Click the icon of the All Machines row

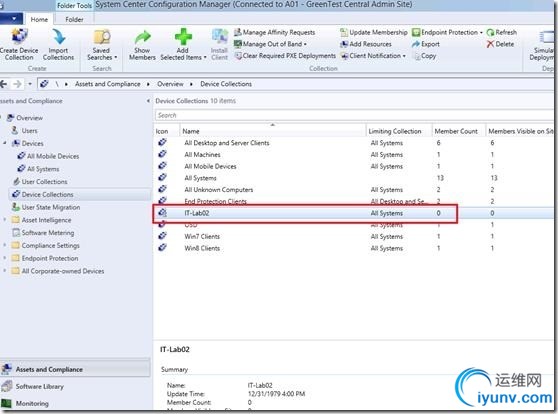tap(162, 154)
